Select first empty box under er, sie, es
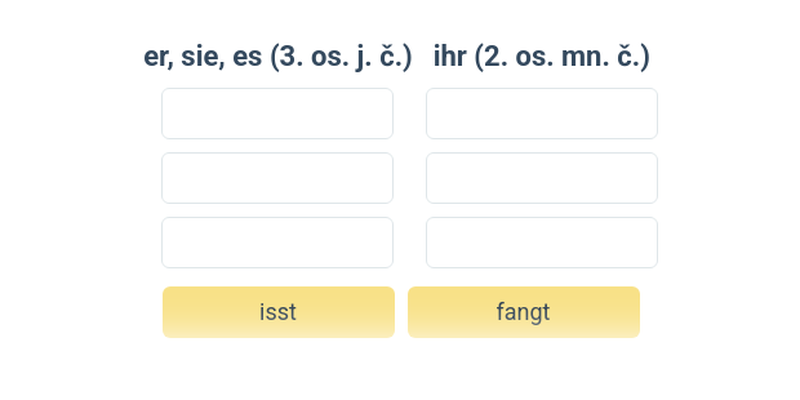 [x=277, y=113]
